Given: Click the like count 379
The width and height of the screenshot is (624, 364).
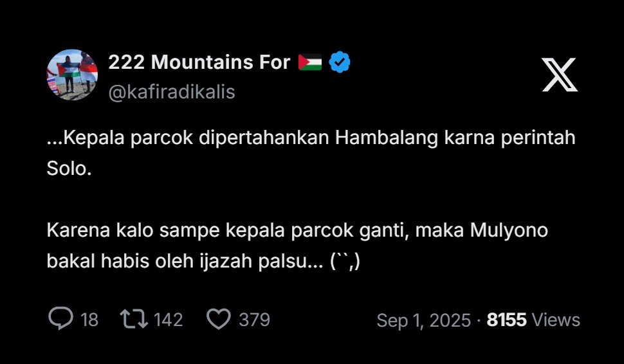Looking at the screenshot, I should [x=254, y=320].
